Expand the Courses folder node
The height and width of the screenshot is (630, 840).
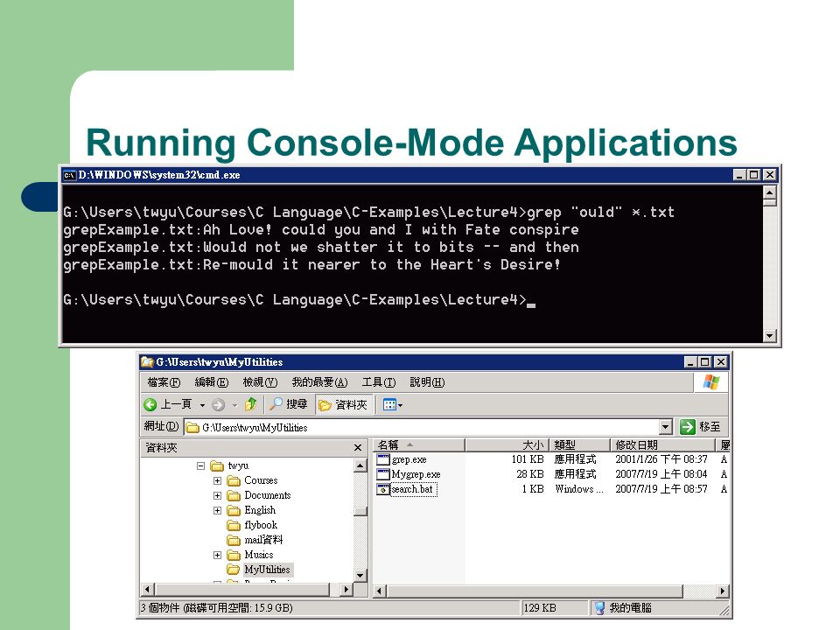[218, 481]
